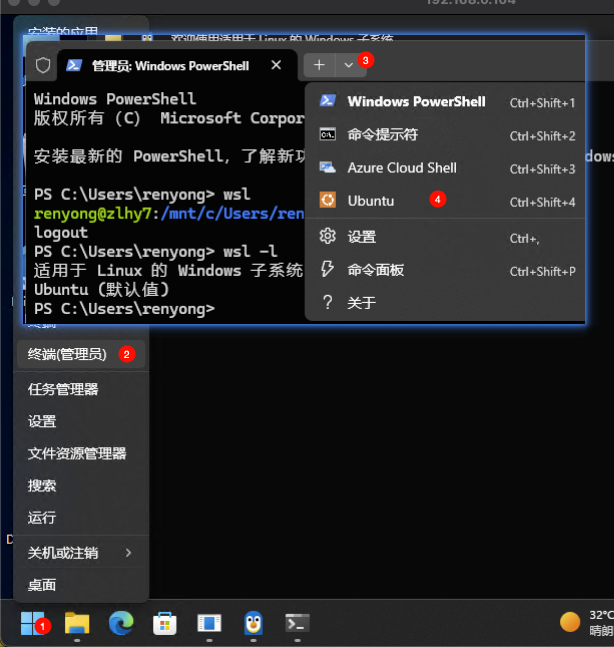Switch to Terminal taskbar icon
Screen dimensions: 614x647
point(297,623)
